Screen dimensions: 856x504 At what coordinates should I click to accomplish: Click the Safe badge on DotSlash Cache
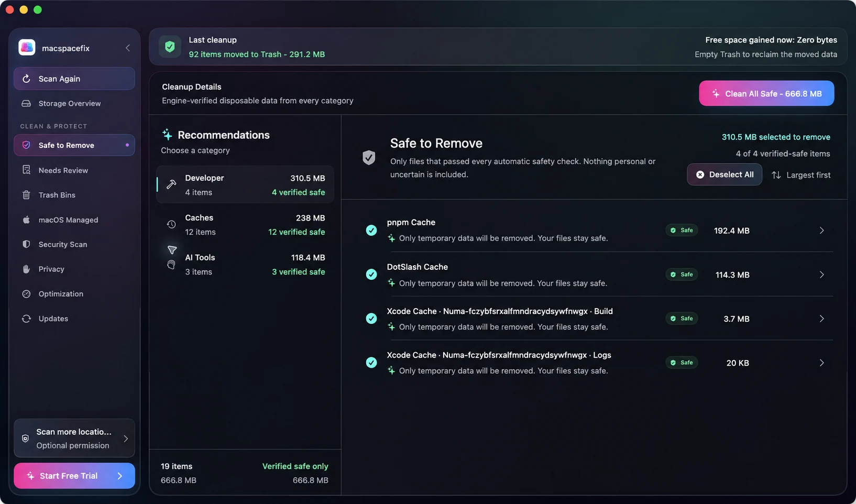click(x=682, y=274)
